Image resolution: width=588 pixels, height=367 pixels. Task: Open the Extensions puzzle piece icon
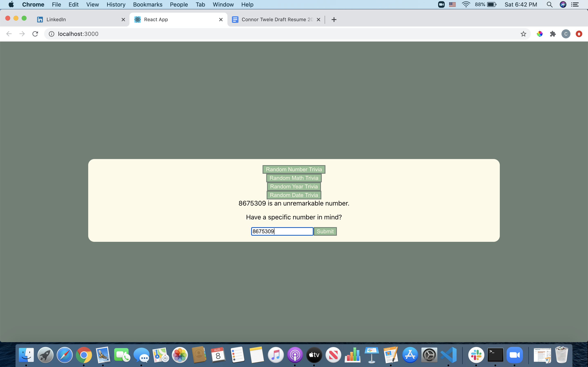point(553,34)
